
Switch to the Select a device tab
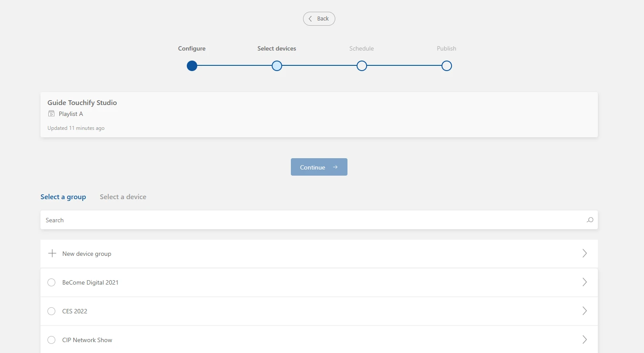123,197
